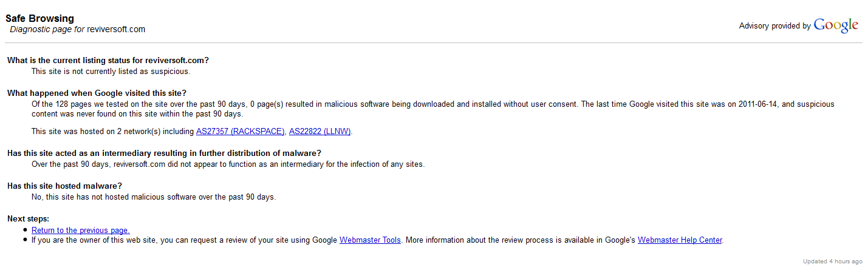Image resolution: width=868 pixels, height=270 pixels.
Task: Click the 'Diagnostic page for reviversoft.com' subtitle
Action: point(77,29)
